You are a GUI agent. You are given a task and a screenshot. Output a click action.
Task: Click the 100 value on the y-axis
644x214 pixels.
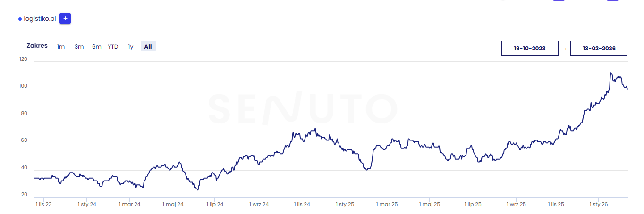[x=23, y=87]
